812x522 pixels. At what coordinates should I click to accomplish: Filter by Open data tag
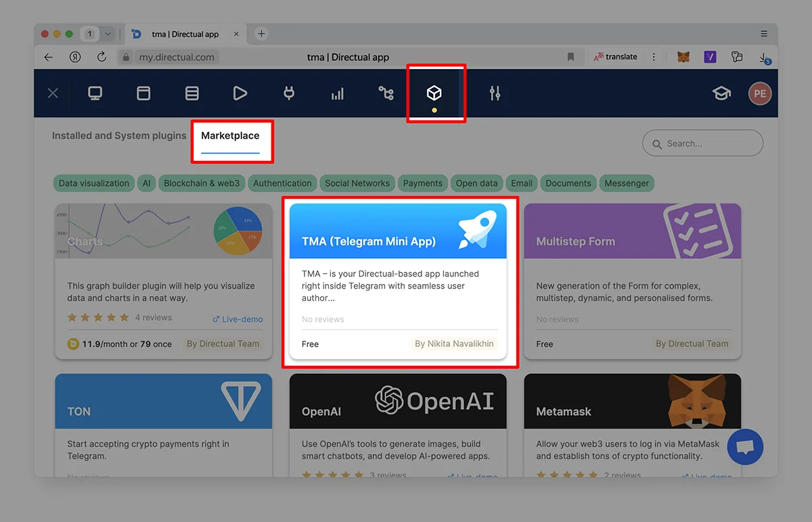[x=476, y=183]
